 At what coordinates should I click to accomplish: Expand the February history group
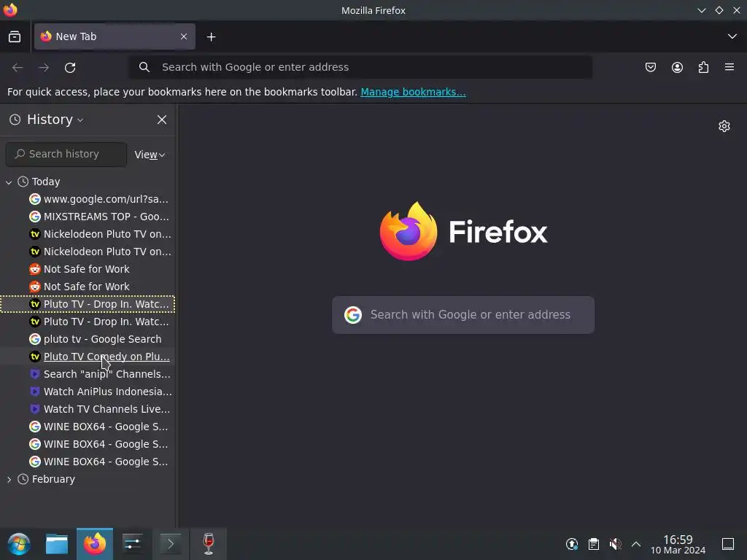[x=9, y=480]
